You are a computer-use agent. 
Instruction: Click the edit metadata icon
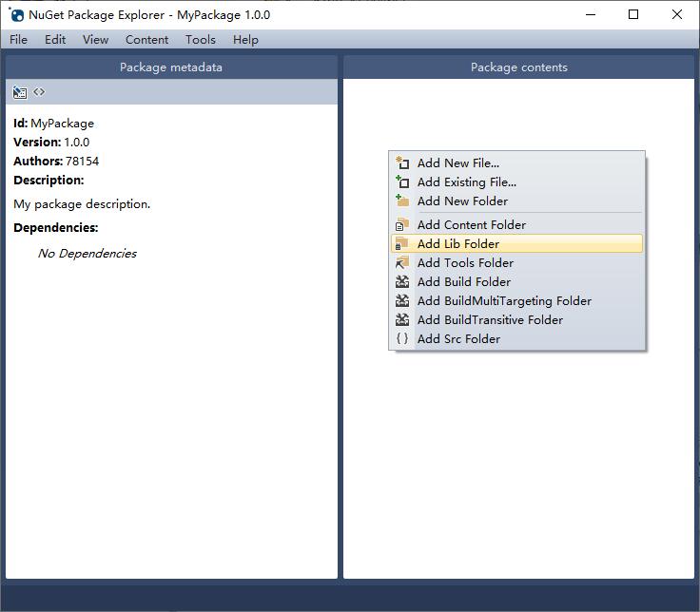pos(19,92)
